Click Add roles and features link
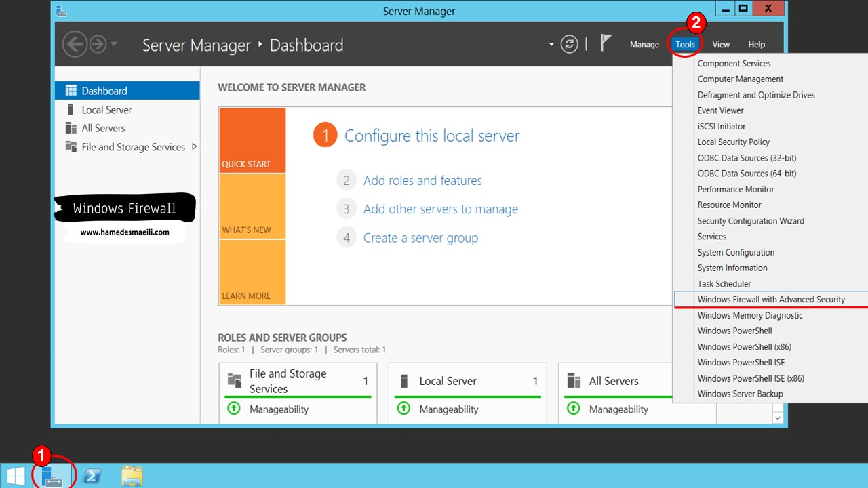The width and height of the screenshot is (868, 488). tap(422, 180)
